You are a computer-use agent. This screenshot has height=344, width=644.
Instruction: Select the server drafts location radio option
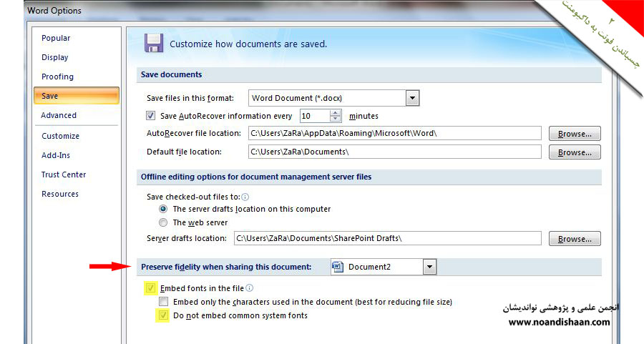coord(164,210)
